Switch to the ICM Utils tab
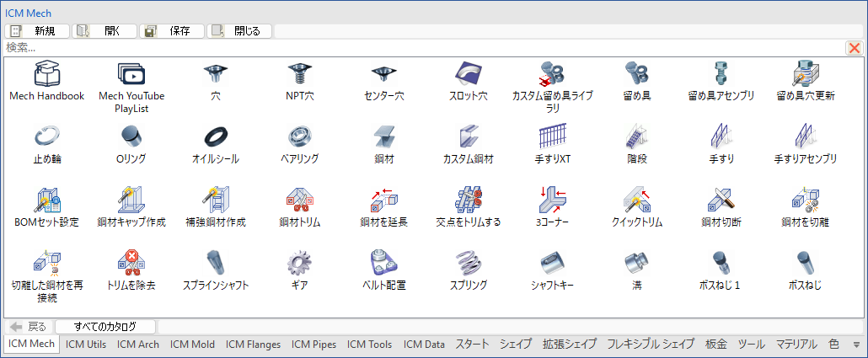This screenshot has width=868, height=358. point(86,345)
